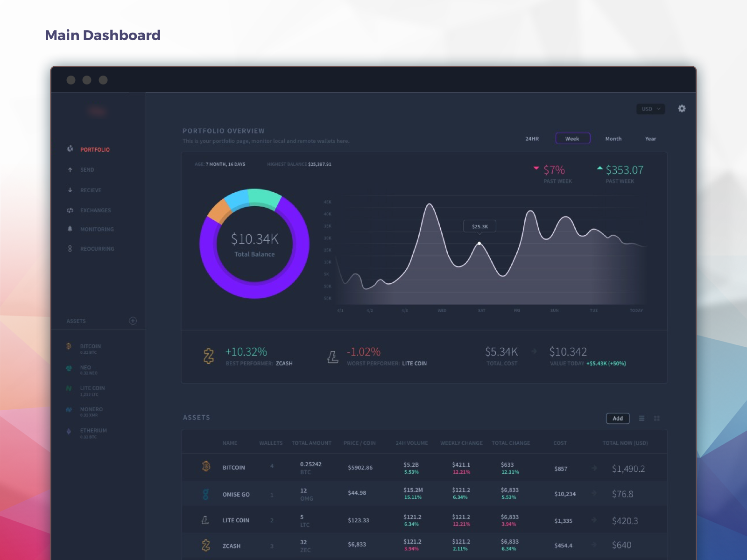747x560 pixels.
Task: Open Exchanges via the sidebar icon
Action: [69, 210]
